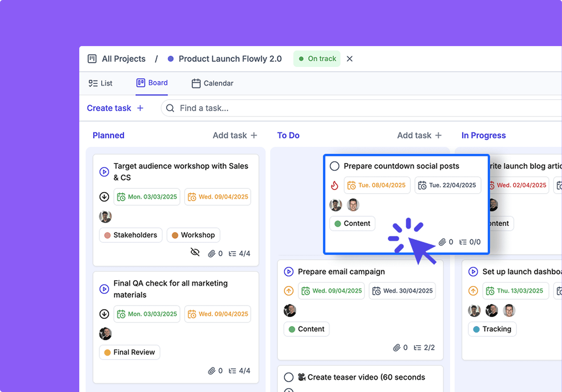The height and width of the screenshot is (392, 562).
Task: Close the project with the X button
Action: coord(349,59)
